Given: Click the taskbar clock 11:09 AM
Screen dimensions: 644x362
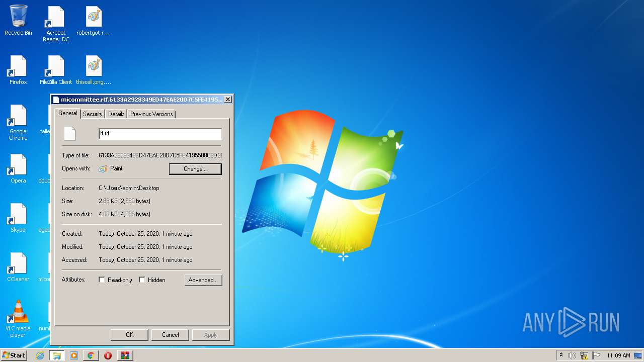Looking at the screenshot, I should 618,355.
